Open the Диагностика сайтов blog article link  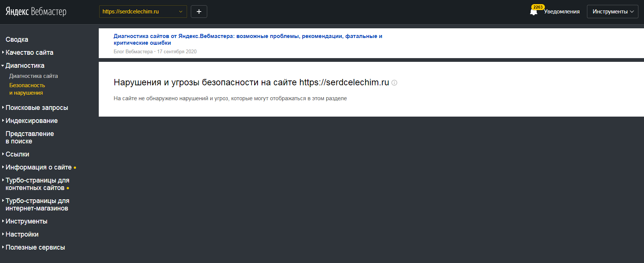point(248,39)
